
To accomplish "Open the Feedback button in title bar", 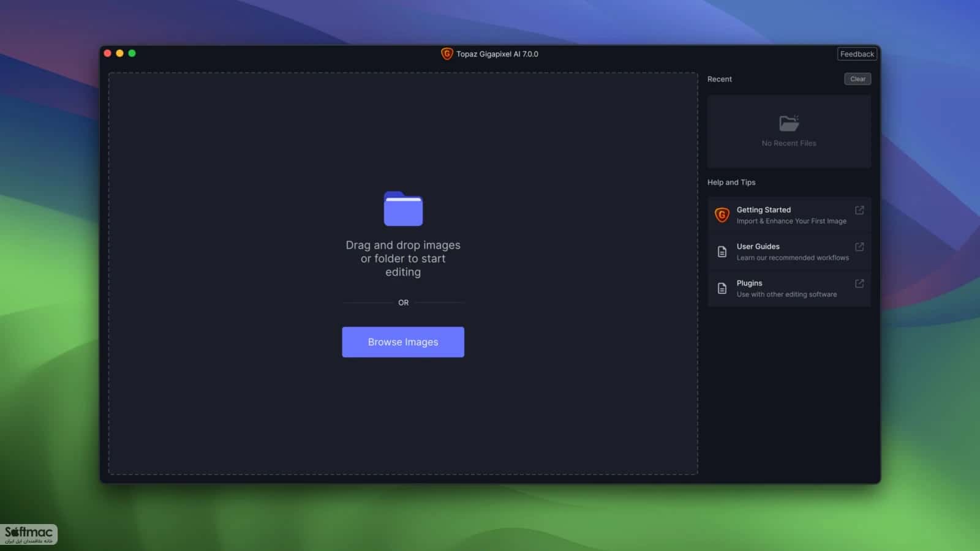I will pyautogui.click(x=857, y=54).
